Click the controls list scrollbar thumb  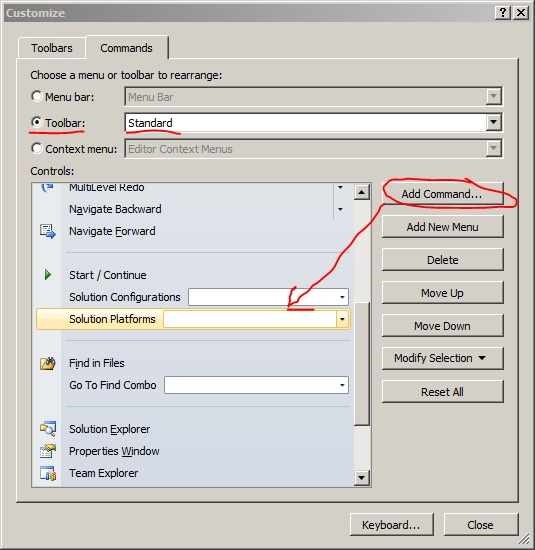point(361,364)
